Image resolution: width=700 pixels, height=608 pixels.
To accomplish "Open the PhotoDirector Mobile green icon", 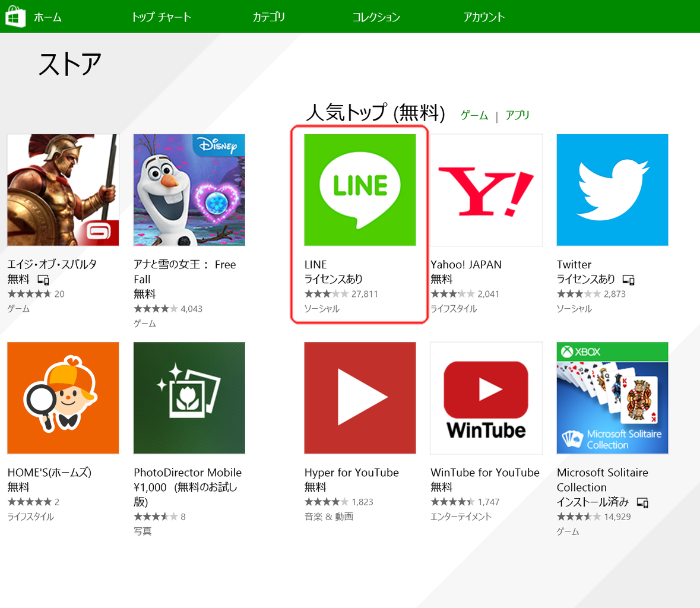I will [189, 398].
